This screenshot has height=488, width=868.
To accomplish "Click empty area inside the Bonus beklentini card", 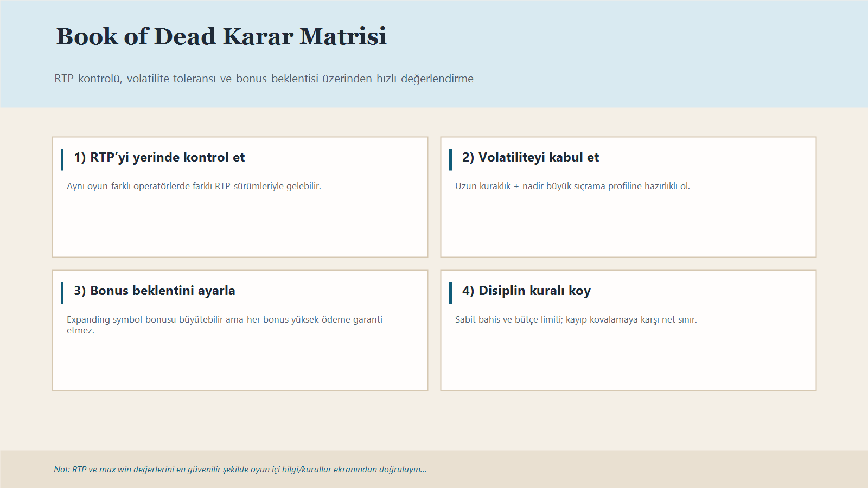I will click(240, 363).
